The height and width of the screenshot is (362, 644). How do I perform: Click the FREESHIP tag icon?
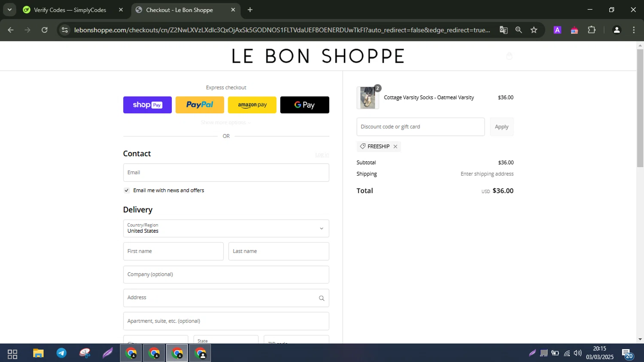pyautogui.click(x=363, y=146)
